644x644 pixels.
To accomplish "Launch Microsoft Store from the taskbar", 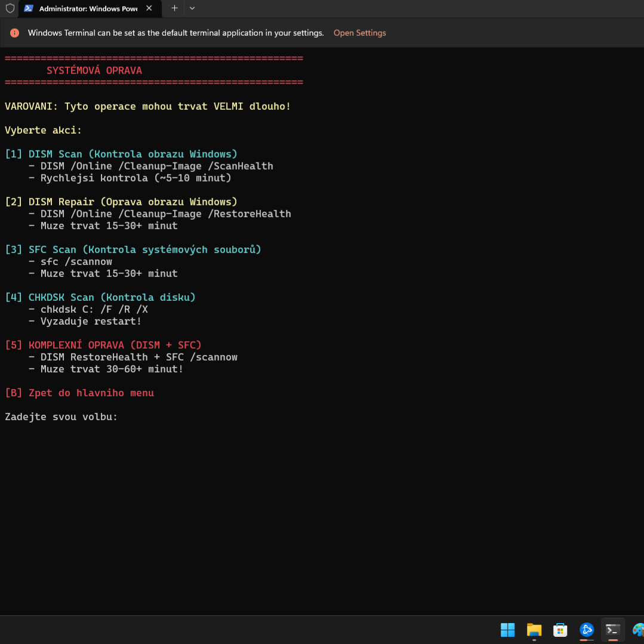I will click(x=560, y=630).
